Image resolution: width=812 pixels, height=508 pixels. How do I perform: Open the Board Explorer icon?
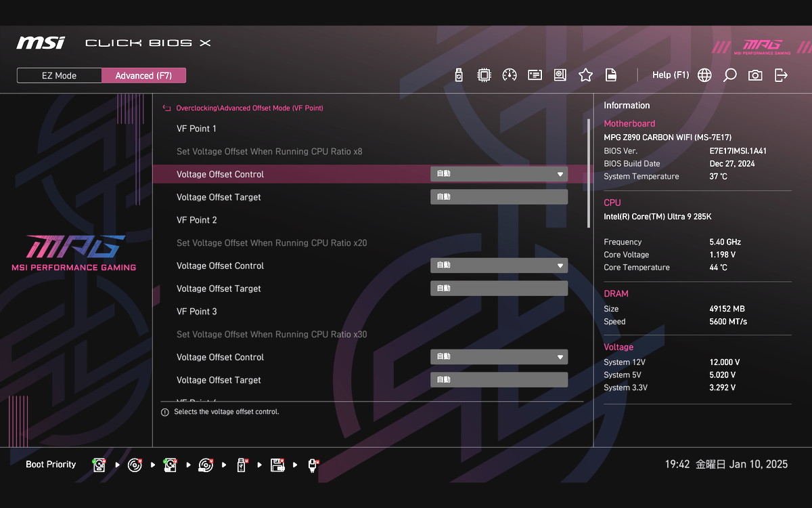click(560, 75)
